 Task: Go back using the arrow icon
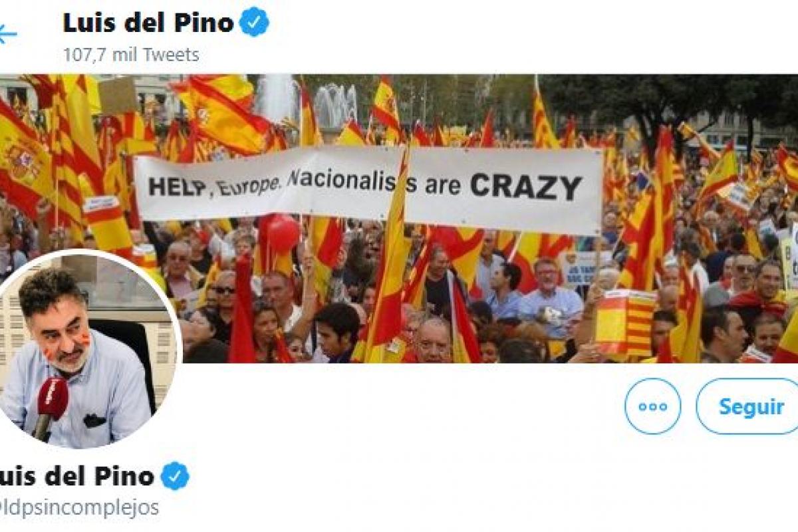7,33
